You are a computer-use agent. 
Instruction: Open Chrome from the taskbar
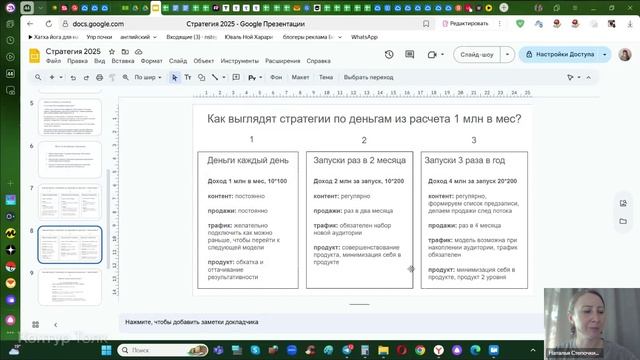click(x=420, y=350)
